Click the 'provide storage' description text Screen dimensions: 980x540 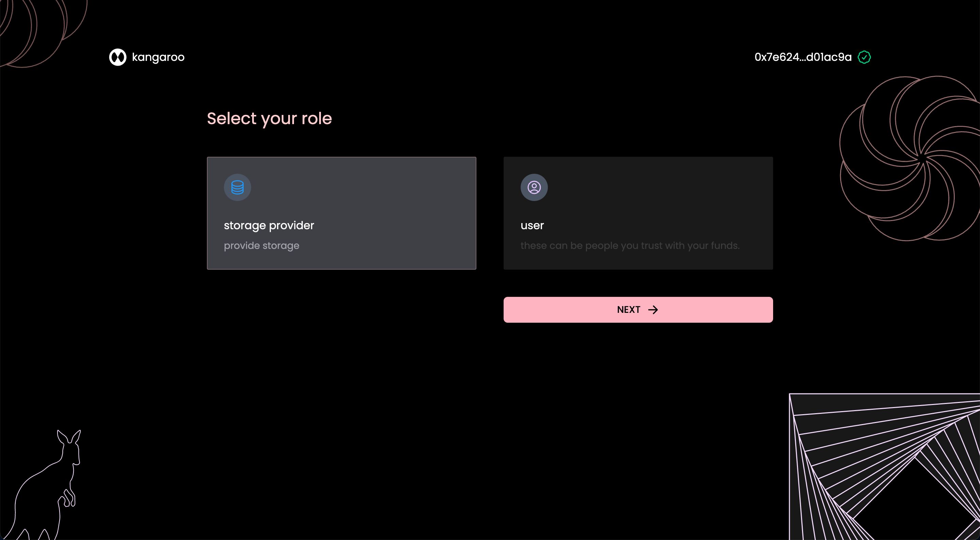point(261,246)
